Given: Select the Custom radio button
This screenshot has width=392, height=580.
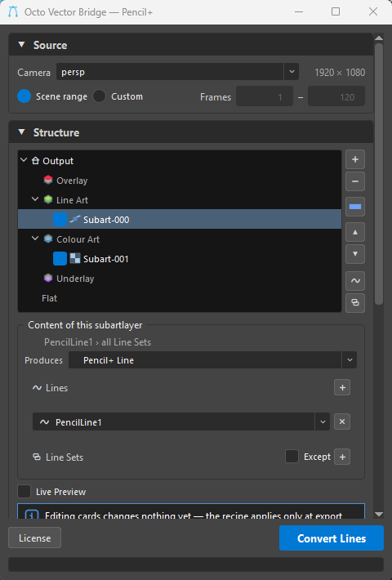Looking at the screenshot, I should [x=99, y=96].
